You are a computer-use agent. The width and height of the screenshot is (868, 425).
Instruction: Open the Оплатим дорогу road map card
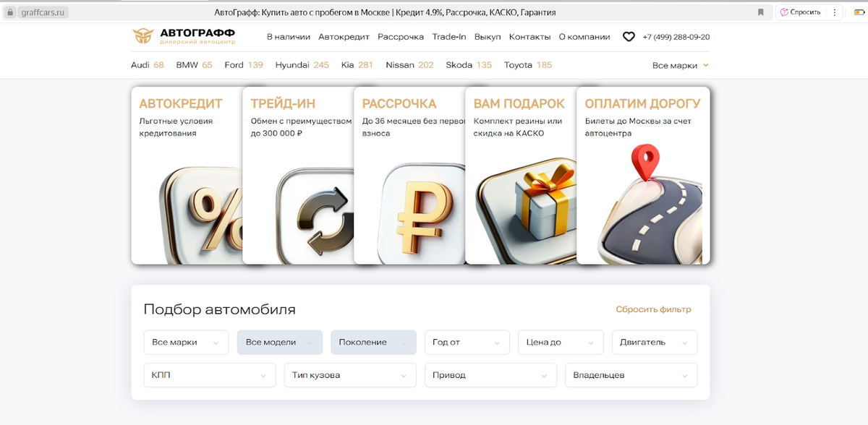[x=643, y=176]
